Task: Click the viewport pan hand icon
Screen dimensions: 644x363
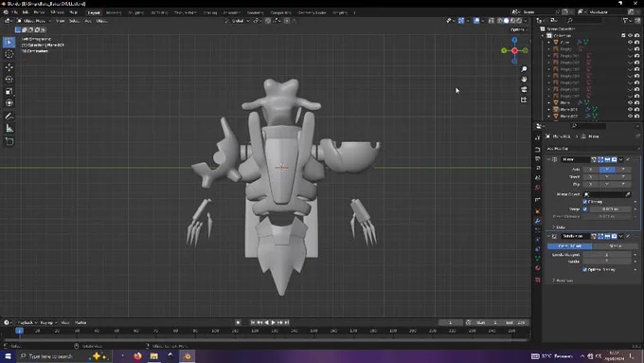Action: pyautogui.click(x=524, y=79)
